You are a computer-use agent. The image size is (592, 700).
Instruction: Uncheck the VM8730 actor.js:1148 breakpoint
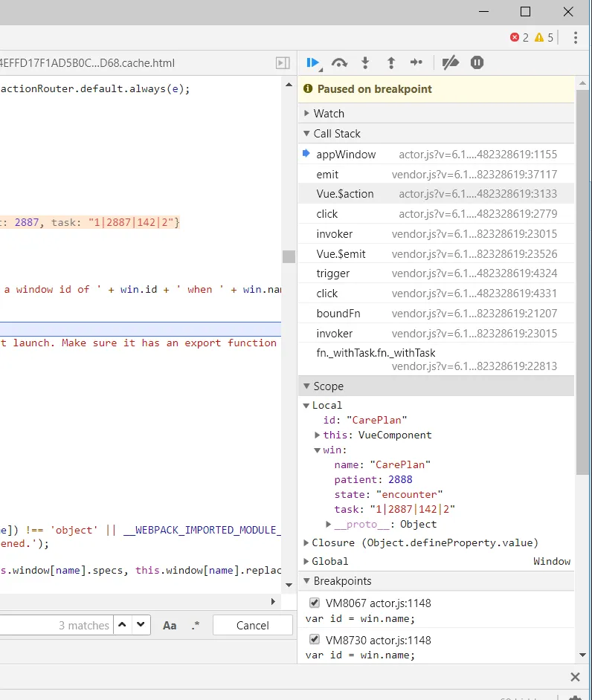pyautogui.click(x=314, y=640)
